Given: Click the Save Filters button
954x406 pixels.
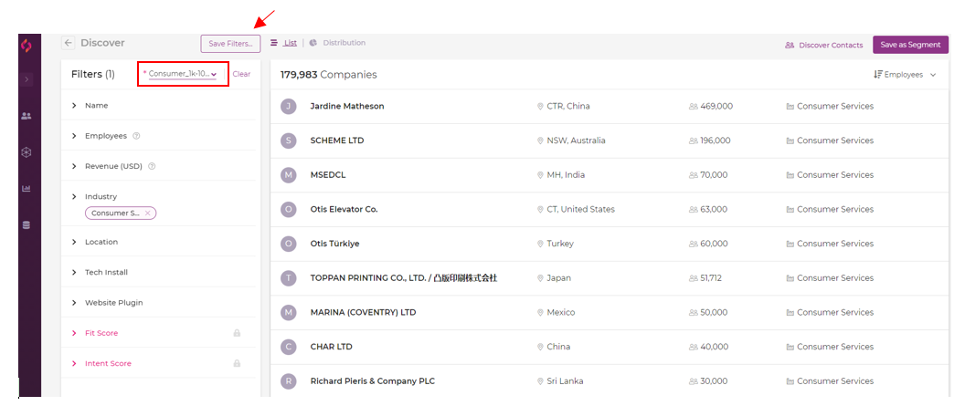Looking at the screenshot, I should pos(231,44).
